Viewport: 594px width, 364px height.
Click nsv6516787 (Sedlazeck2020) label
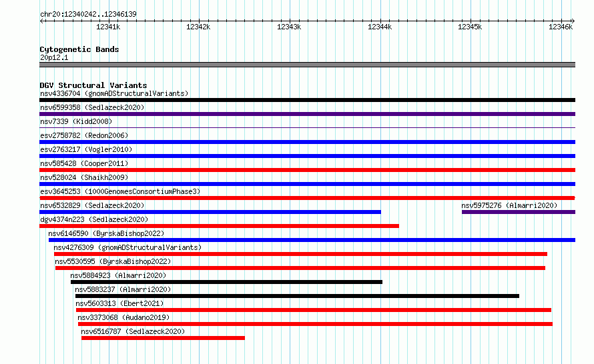point(133,331)
